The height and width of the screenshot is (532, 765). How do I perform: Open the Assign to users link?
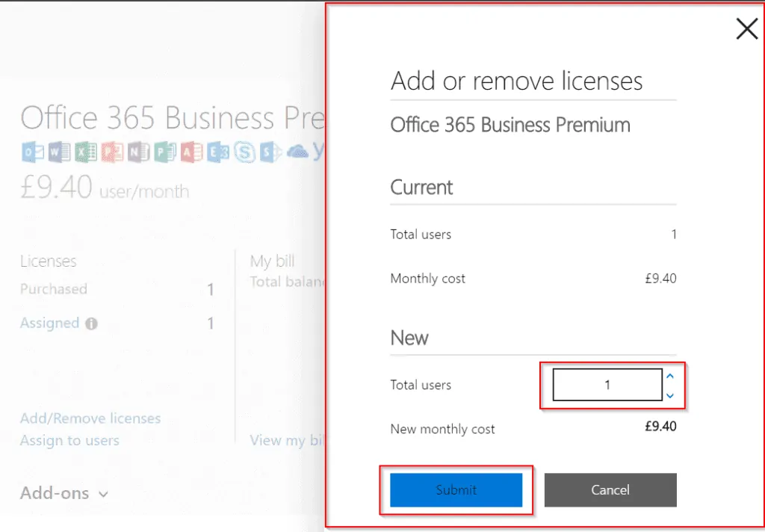[x=69, y=440]
